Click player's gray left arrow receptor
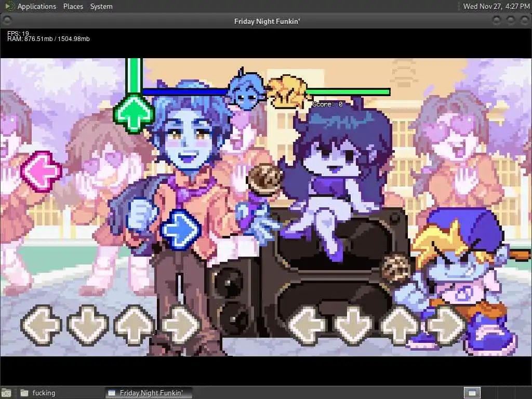 click(x=307, y=325)
